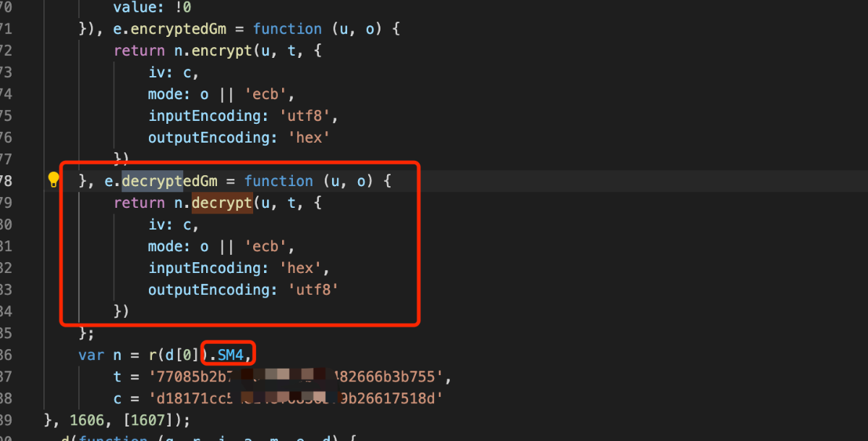Click the var keyword before n
Screen dimensions: 868x441
[91, 355]
